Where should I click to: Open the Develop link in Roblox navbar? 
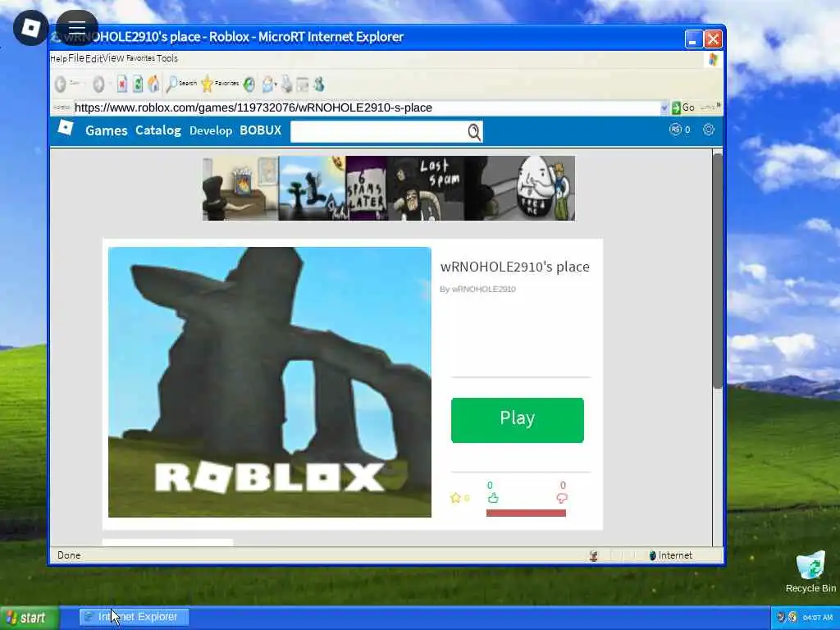tap(211, 130)
